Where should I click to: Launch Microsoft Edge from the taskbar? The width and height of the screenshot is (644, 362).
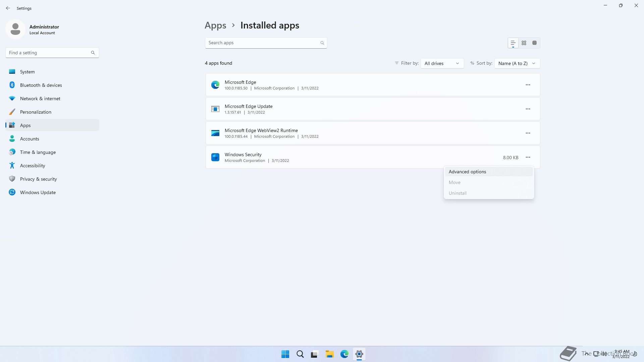[344, 354]
